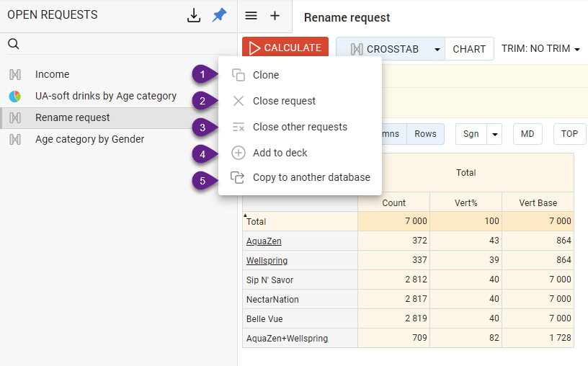The width and height of the screenshot is (588, 366).
Task: Open the hamburger menu icon
Action: (x=251, y=16)
